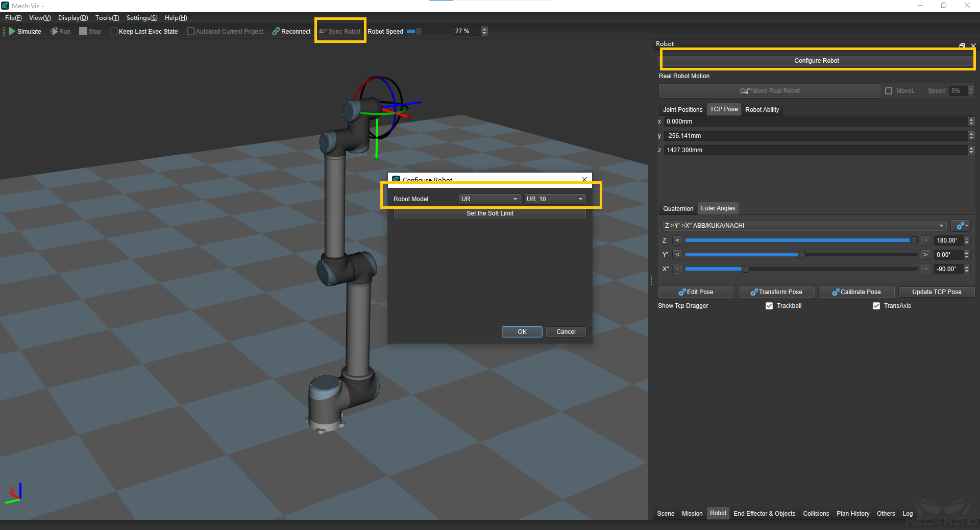Uncheck the TransAxis checkbox
The width and height of the screenshot is (980, 530).
(x=876, y=306)
